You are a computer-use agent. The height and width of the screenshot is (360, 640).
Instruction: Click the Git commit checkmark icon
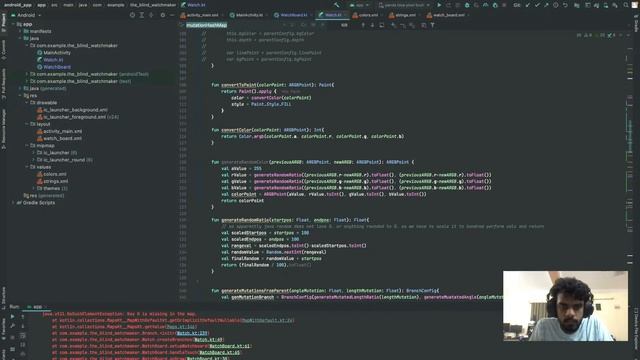tap(537, 5)
